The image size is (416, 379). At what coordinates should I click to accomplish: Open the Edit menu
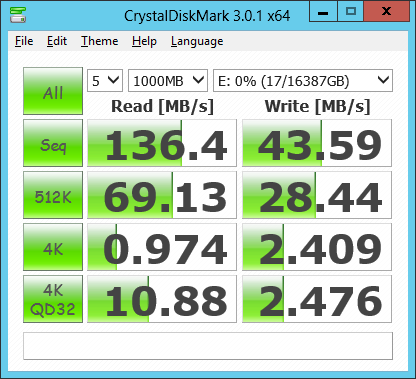pyautogui.click(x=57, y=41)
